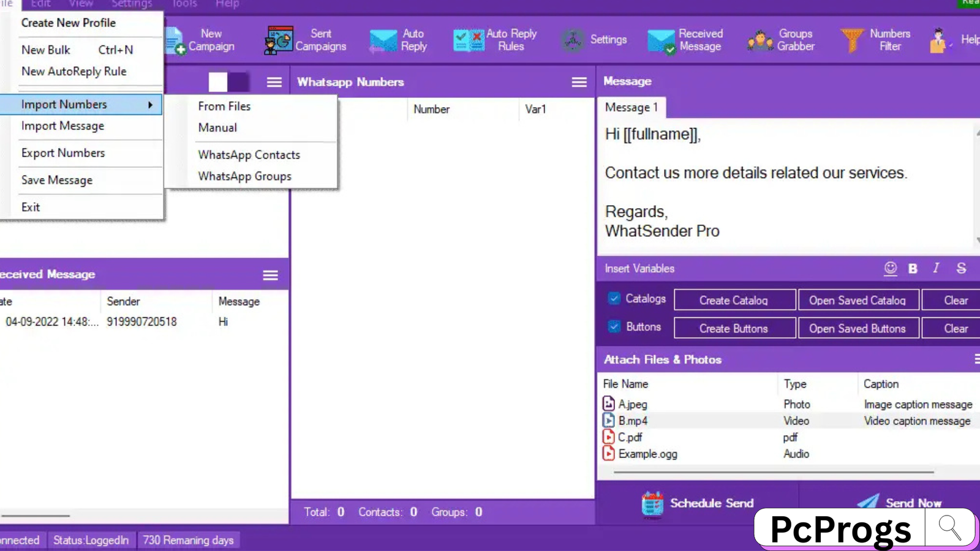Open the Edit menu
980x551 pixels.
coord(40,4)
